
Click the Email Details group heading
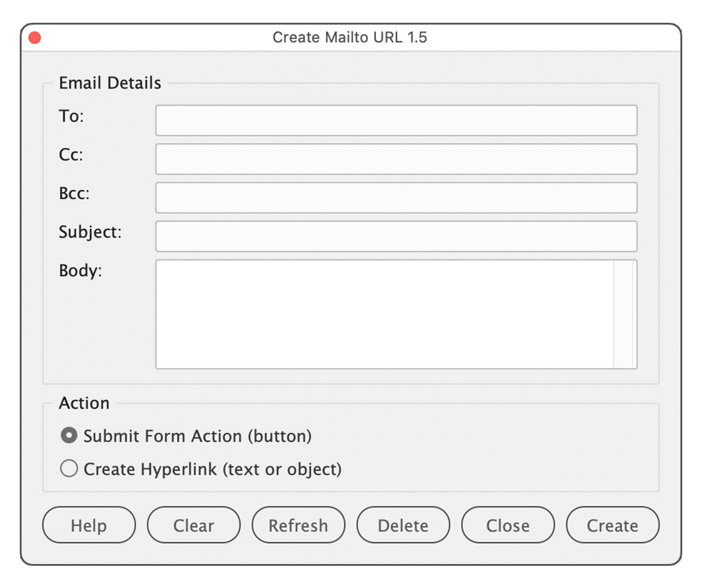click(110, 83)
